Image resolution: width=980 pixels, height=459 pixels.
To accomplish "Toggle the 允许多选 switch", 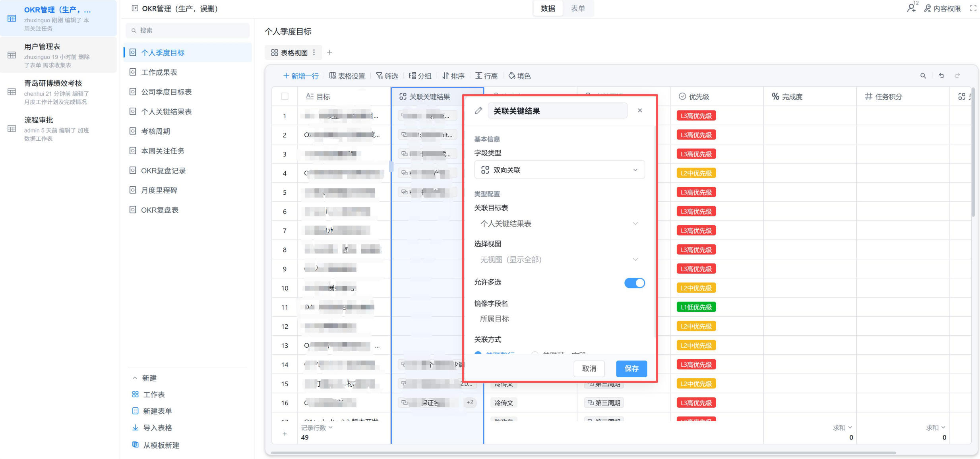I will pyautogui.click(x=634, y=283).
